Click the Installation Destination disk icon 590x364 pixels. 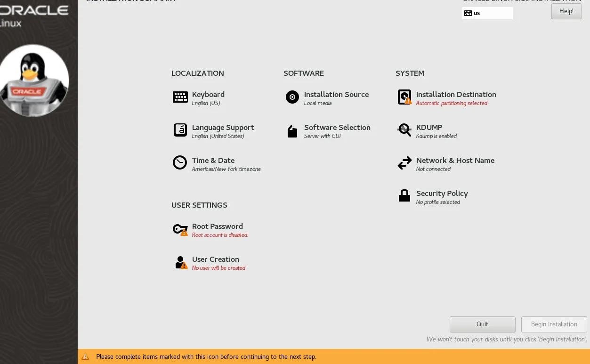[x=404, y=97]
